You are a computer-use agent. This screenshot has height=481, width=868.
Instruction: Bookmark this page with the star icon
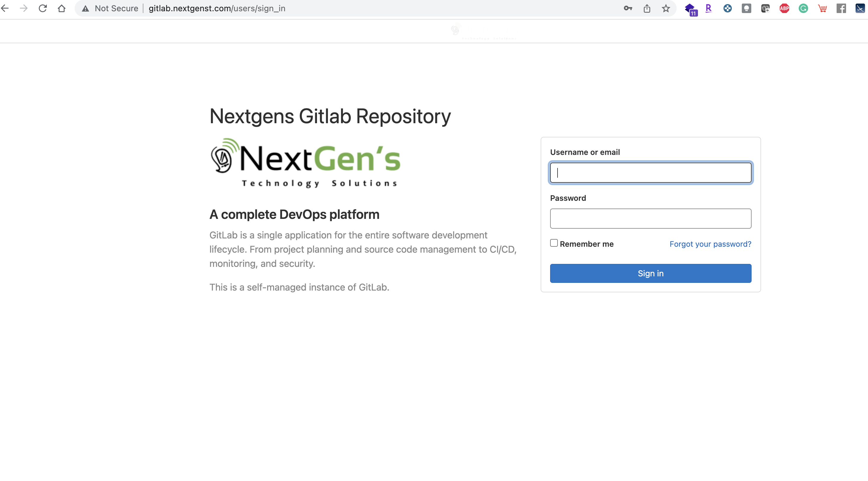pyautogui.click(x=666, y=8)
